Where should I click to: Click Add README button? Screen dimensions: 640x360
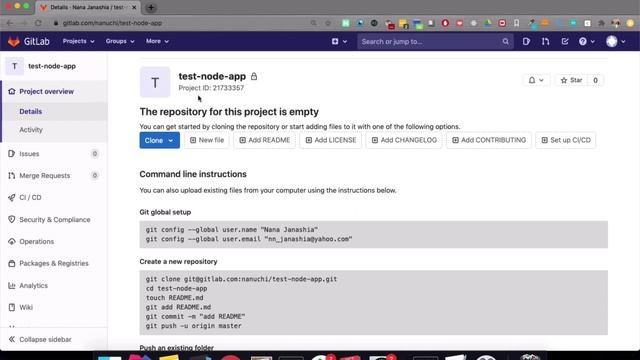264,140
